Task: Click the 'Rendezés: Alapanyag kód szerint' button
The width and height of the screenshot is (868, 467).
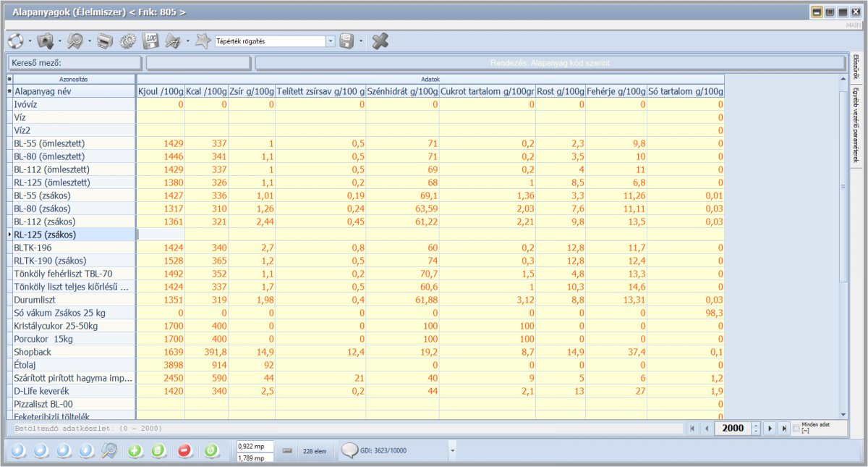Action: click(x=550, y=63)
